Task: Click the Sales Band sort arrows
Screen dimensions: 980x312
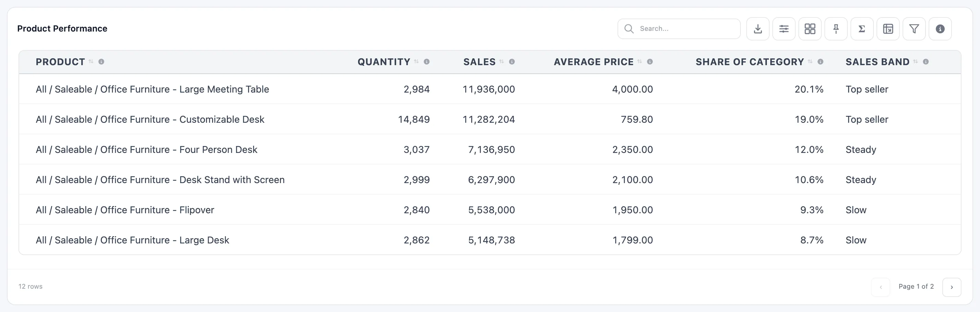Action: (x=915, y=62)
